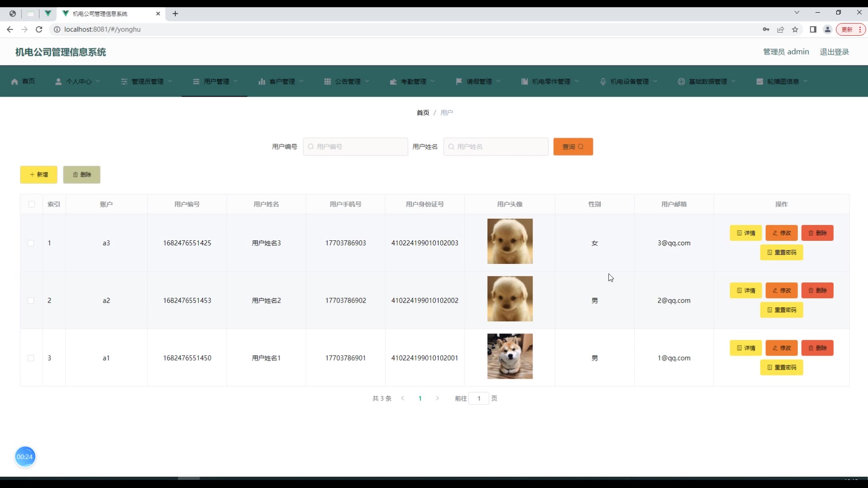868x488 pixels.
Task: Click the orange 查询 search button
Action: (x=573, y=147)
